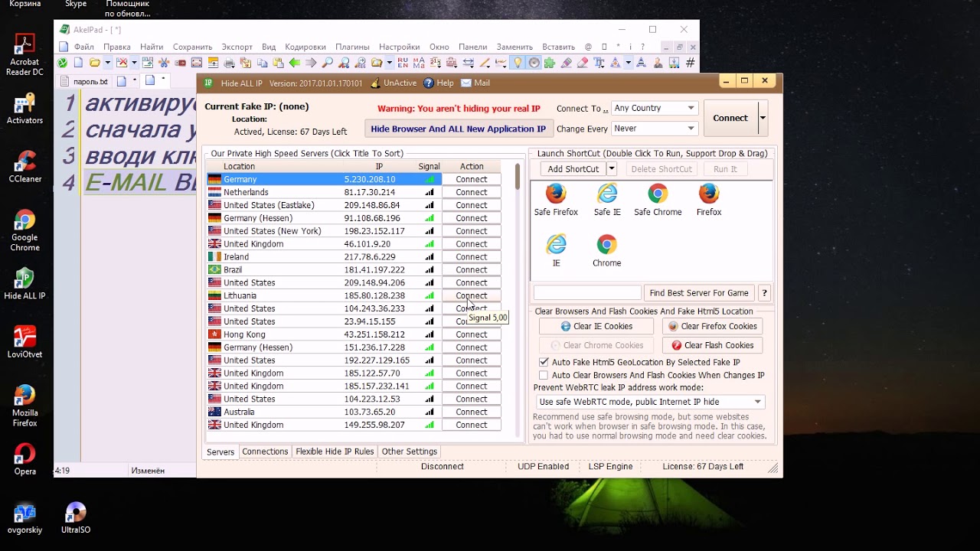Select the plain Firefox shortcut icon

(x=709, y=194)
